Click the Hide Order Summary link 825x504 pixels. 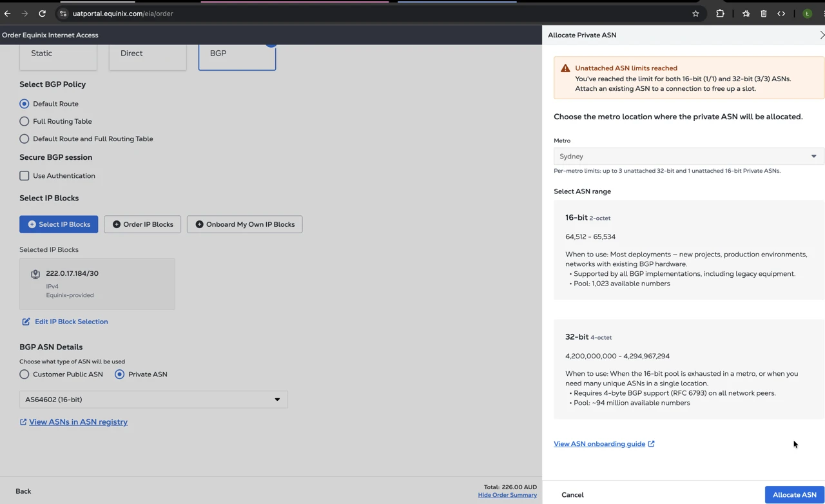click(507, 495)
